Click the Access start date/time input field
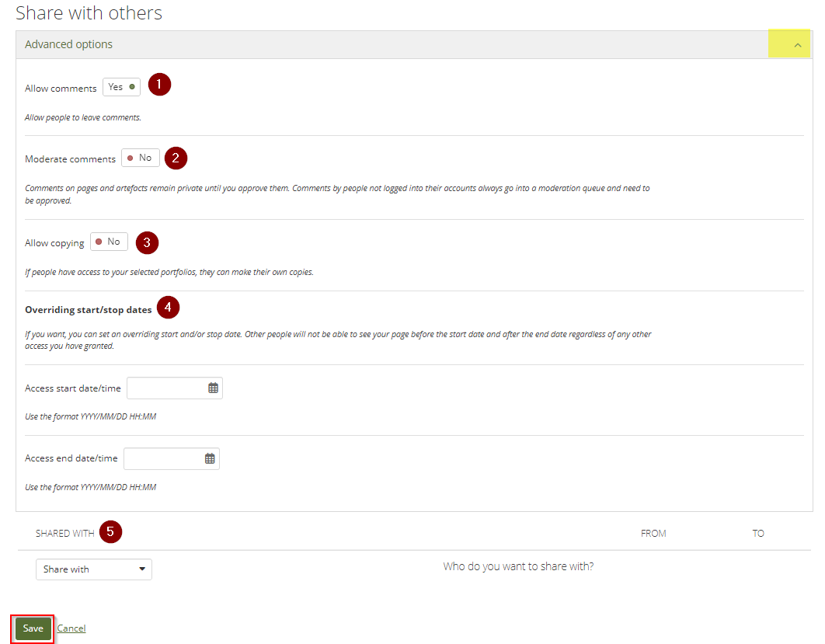The height and width of the screenshot is (644, 825). [x=175, y=388]
